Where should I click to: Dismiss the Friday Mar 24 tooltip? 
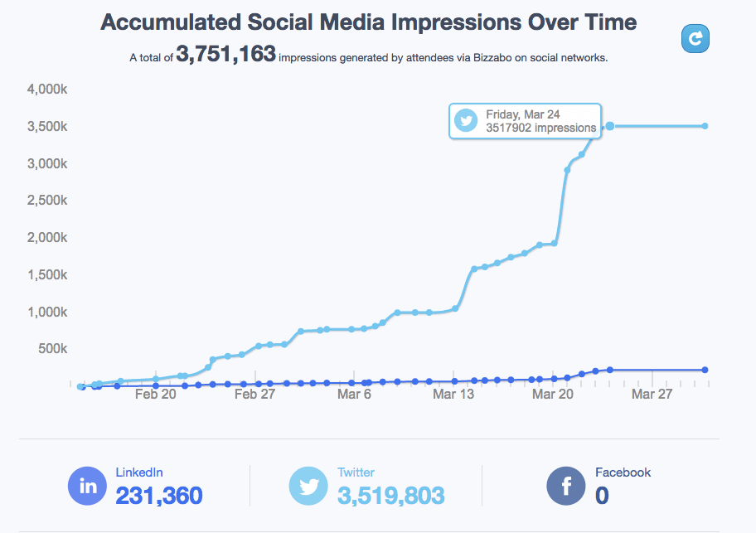pos(524,122)
